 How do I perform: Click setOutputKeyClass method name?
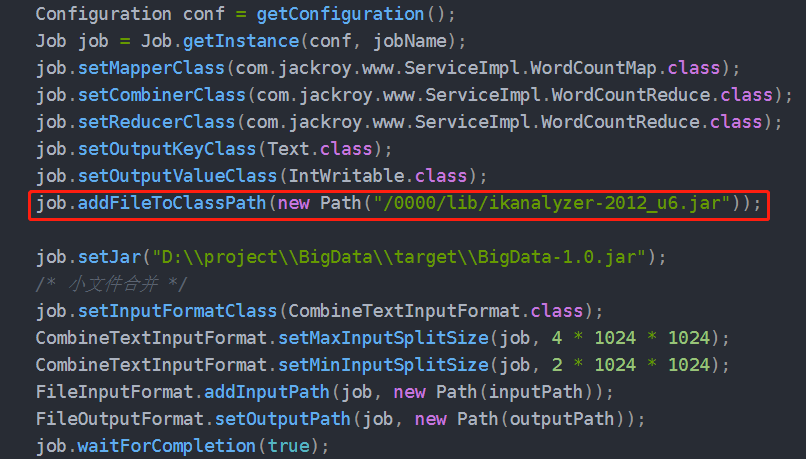167,149
